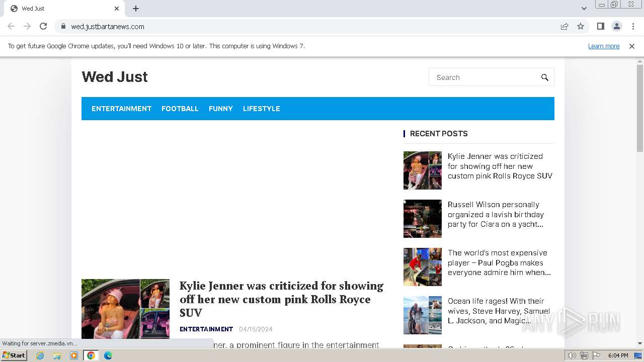Open Russell Wilson birthday party post
This screenshot has width=644, height=362.
pos(496,214)
